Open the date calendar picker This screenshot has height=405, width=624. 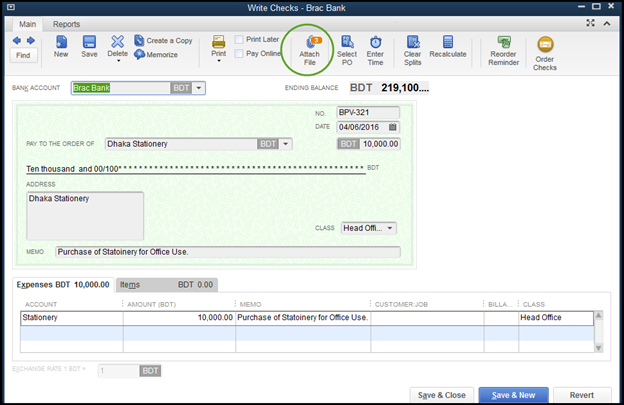(x=393, y=127)
